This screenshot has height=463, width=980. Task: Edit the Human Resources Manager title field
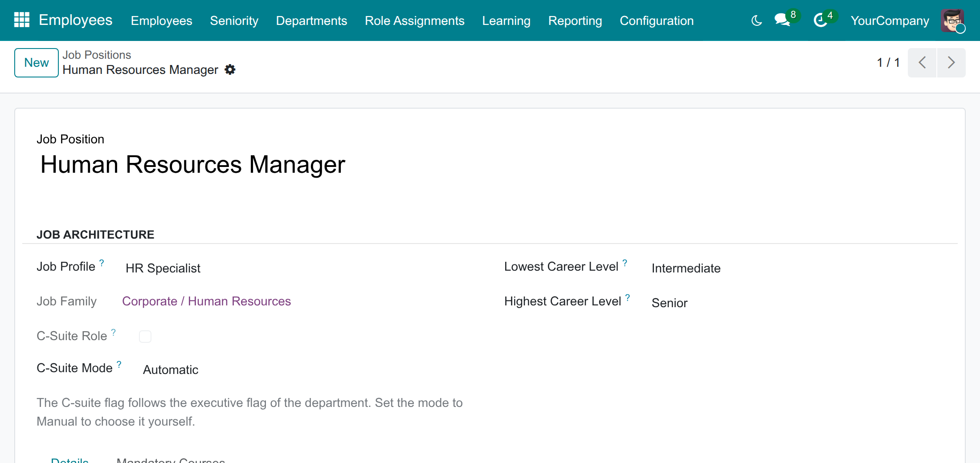click(x=193, y=164)
